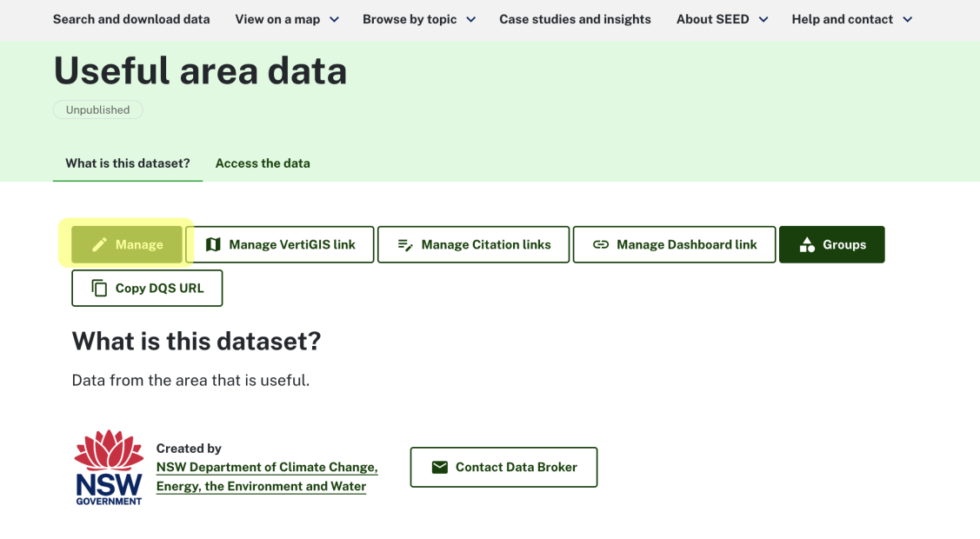Open the Manage VertiGIS link button
The width and height of the screenshot is (980, 539).
pyautogui.click(x=280, y=244)
